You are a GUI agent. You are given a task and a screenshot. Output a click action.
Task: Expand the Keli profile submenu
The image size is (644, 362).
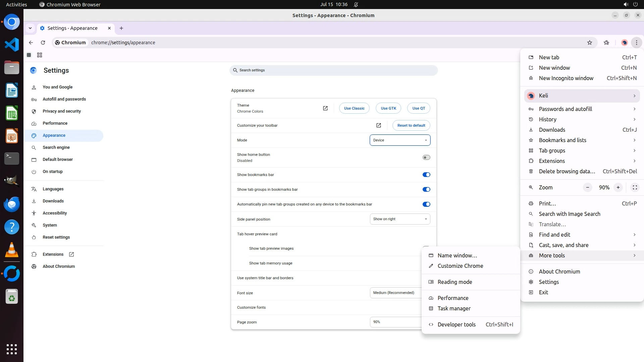point(582,96)
